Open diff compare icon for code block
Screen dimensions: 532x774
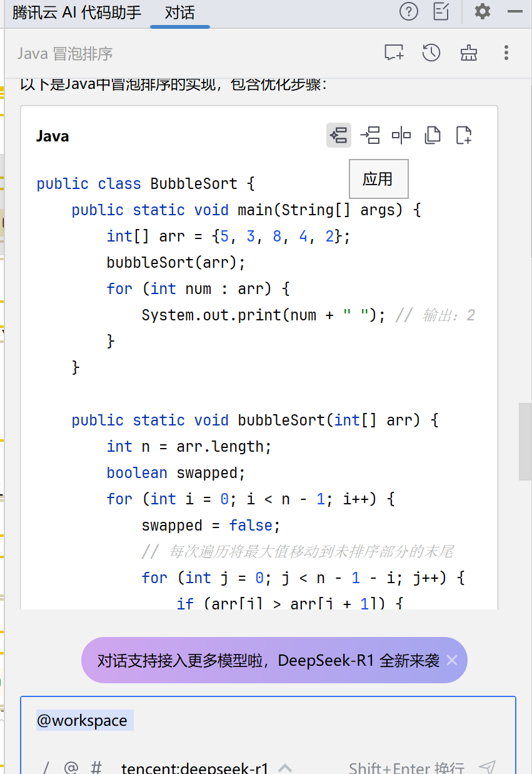pyautogui.click(x=401, y=135)
